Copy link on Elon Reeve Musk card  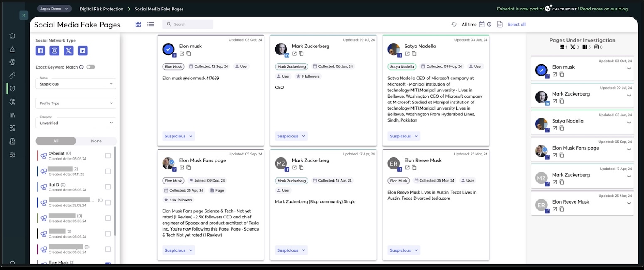click(x=414, y=168)
